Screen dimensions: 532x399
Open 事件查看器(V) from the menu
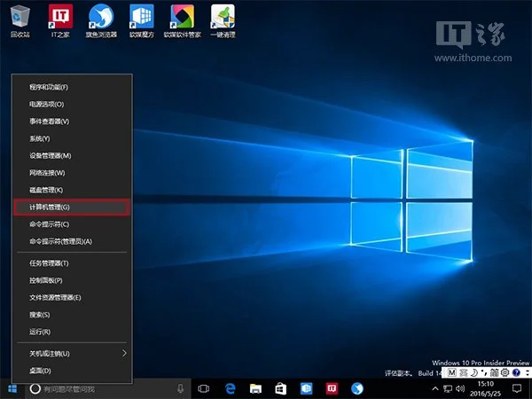(72, 121)
